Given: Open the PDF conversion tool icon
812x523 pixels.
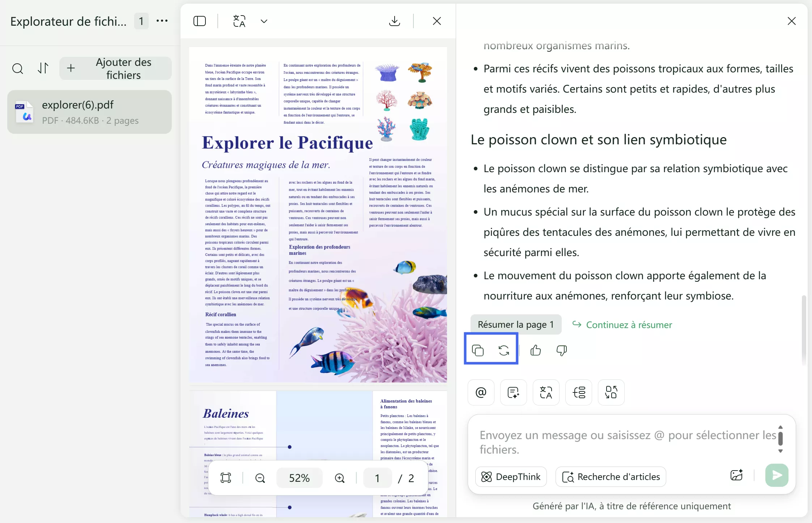Looking at the screenshot, I should pos(611,392).
